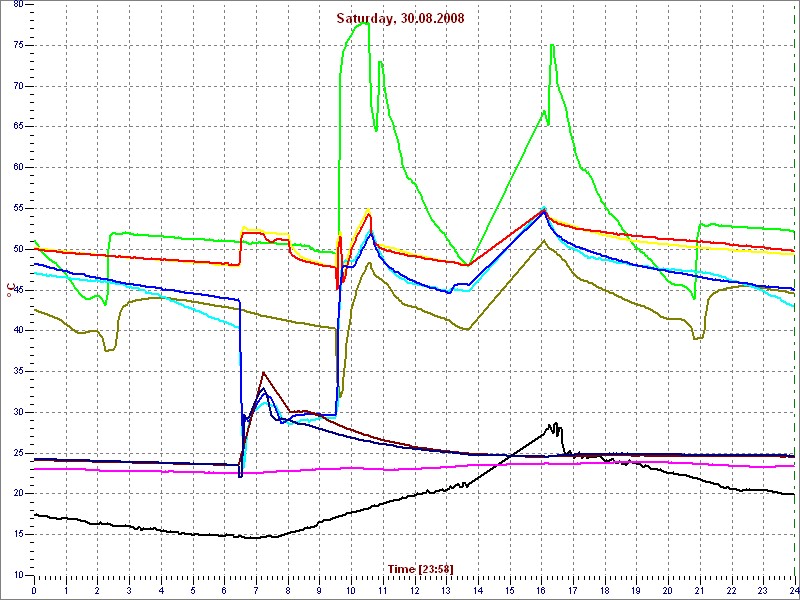This screenshot has width=800, height=600.
Task: Click the hour '4' label on time axis
Action: pyautogui.click(x=161, y=591)
